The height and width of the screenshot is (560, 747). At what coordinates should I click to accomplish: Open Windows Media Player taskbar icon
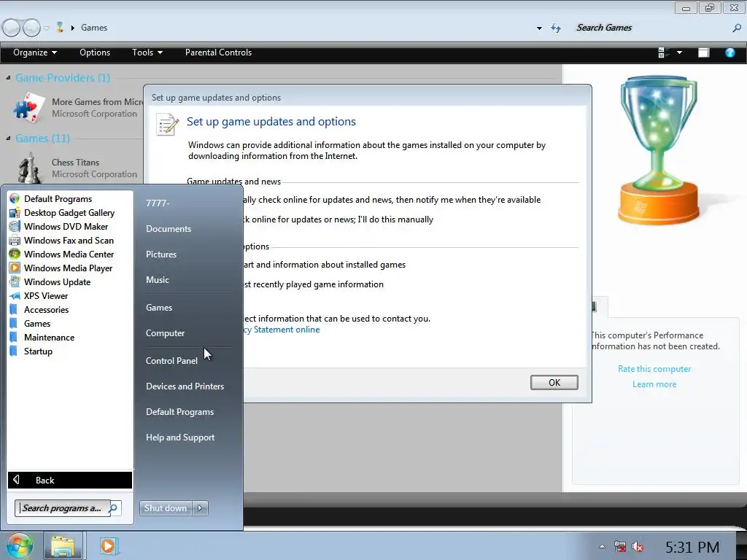[108, 545]
